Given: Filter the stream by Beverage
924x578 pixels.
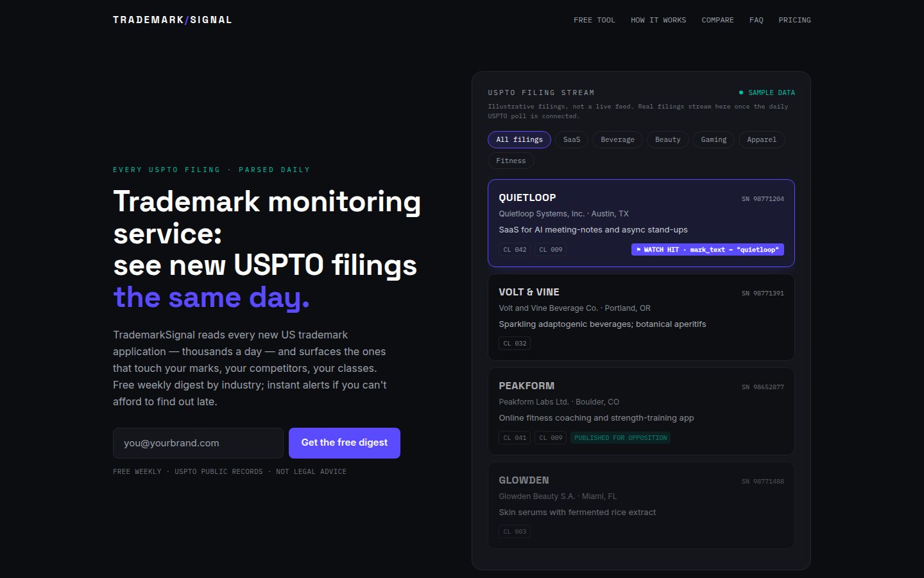Looking at the screenshot, I should [617, 139].
